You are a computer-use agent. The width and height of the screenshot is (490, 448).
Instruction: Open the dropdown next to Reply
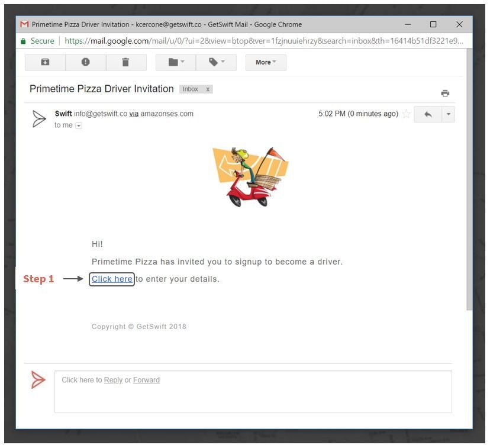click(449, 114)
